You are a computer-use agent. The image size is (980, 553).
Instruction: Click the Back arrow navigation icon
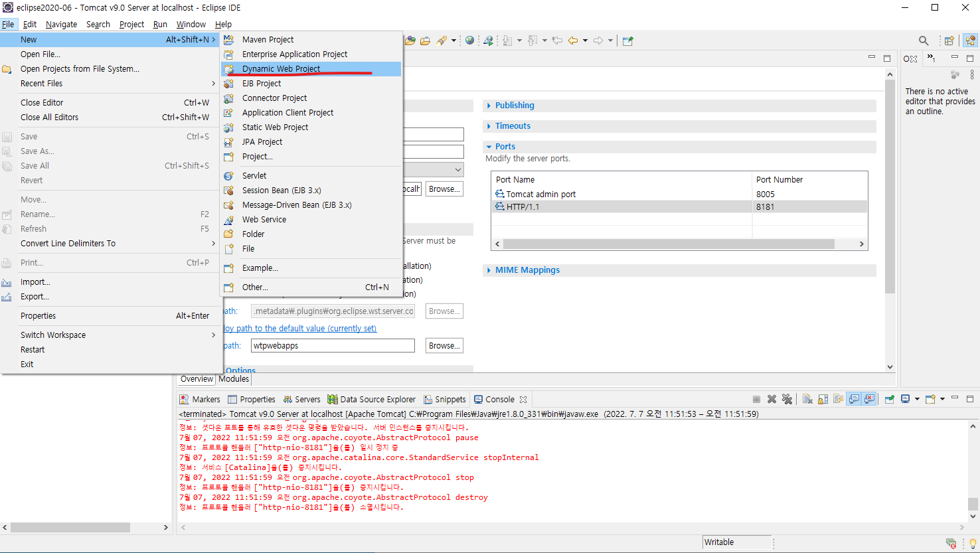point(573,40)
